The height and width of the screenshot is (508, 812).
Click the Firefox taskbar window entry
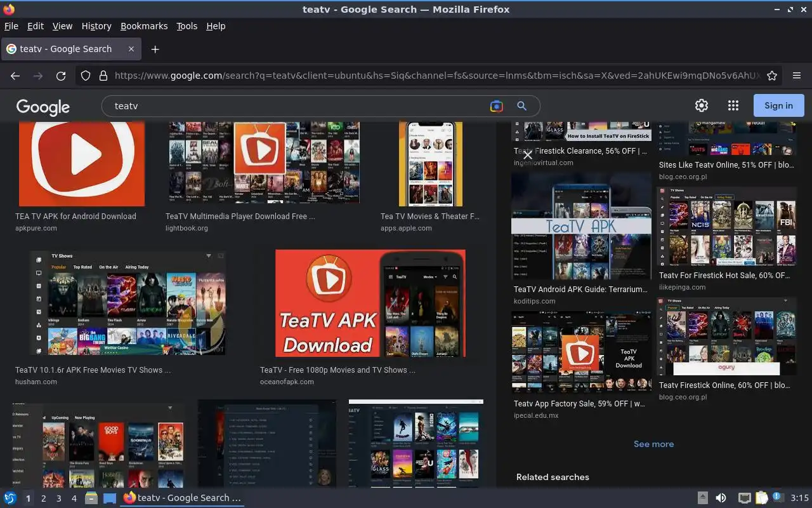coord(183,498)
